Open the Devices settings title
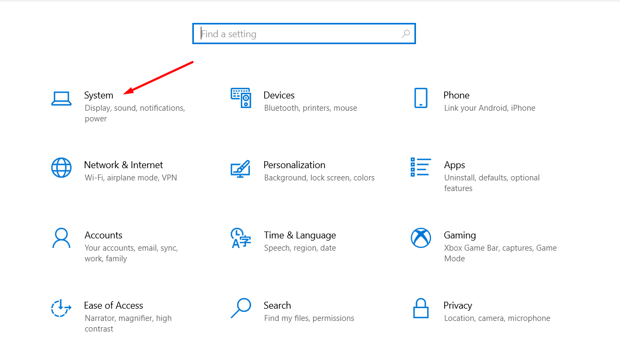 (279, 95)
